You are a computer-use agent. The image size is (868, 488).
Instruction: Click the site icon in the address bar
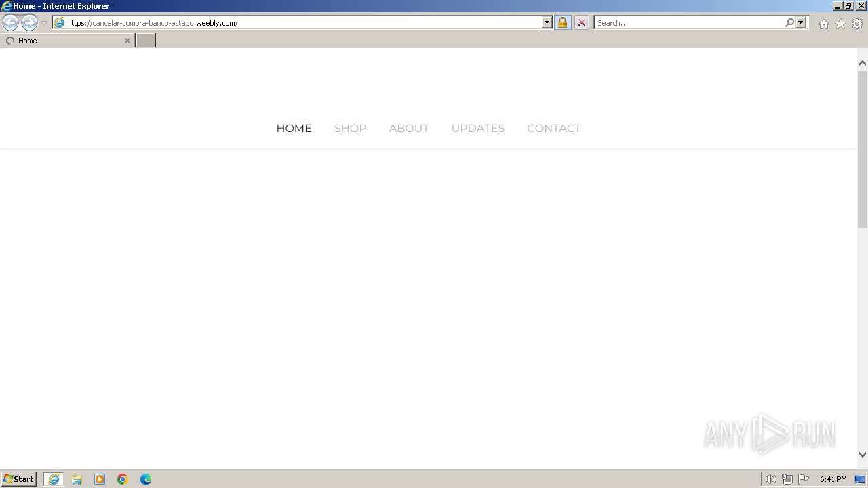pyautogui.click(x=59, y=22)
